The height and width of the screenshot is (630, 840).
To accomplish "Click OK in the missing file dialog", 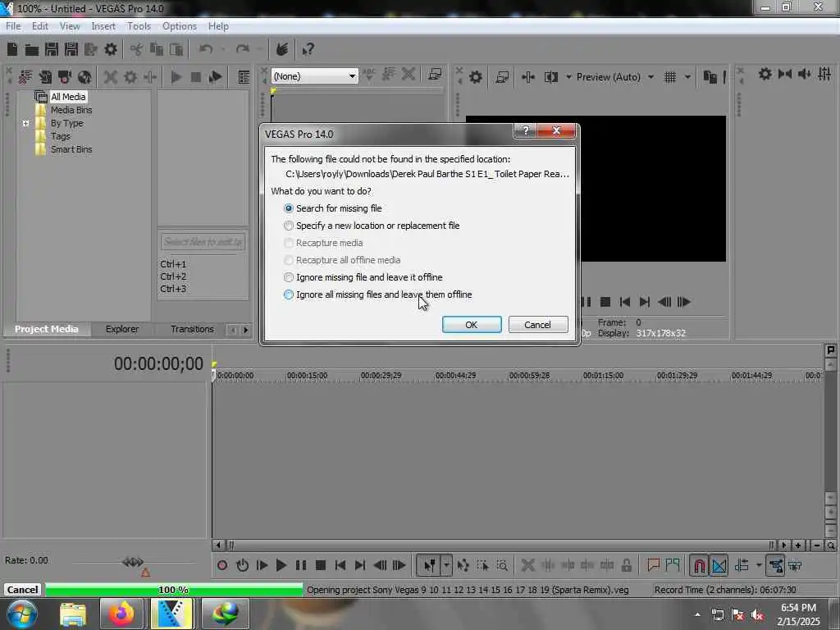I will [472, 325].
